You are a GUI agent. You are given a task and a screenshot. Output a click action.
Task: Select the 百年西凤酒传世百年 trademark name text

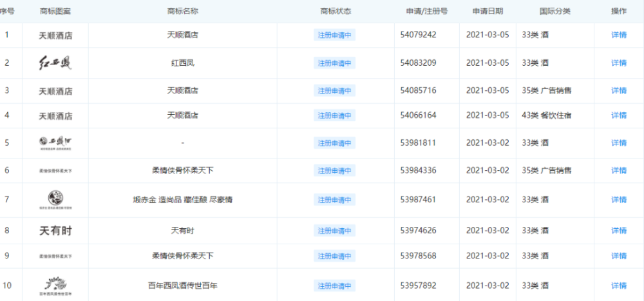click(183, 286)
